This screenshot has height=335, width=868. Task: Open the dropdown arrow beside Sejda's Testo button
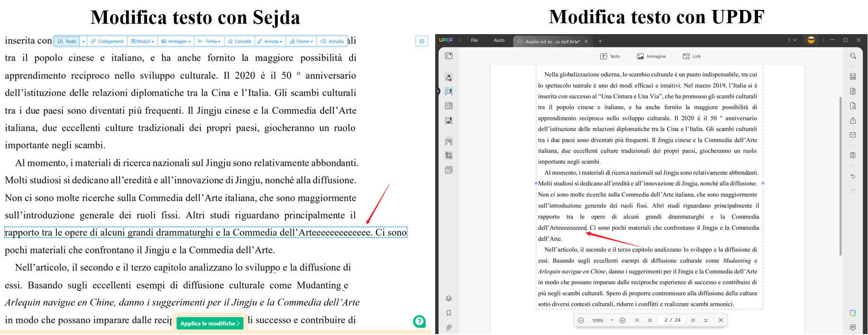pyautogui.click(x=83, y=41)
